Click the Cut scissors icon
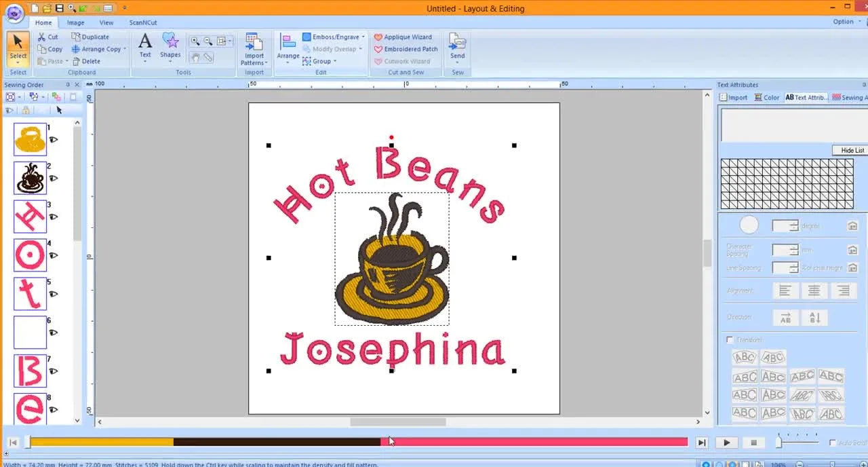 point(42,37)
